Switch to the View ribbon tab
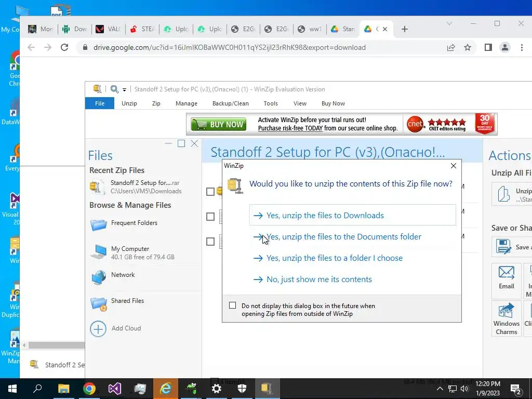The width and height of the screenshot is (532, 399). point(300,103)
